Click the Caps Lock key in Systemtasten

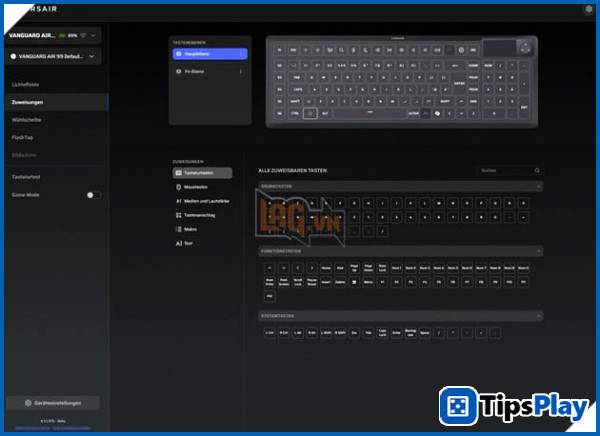coord(382,333)
